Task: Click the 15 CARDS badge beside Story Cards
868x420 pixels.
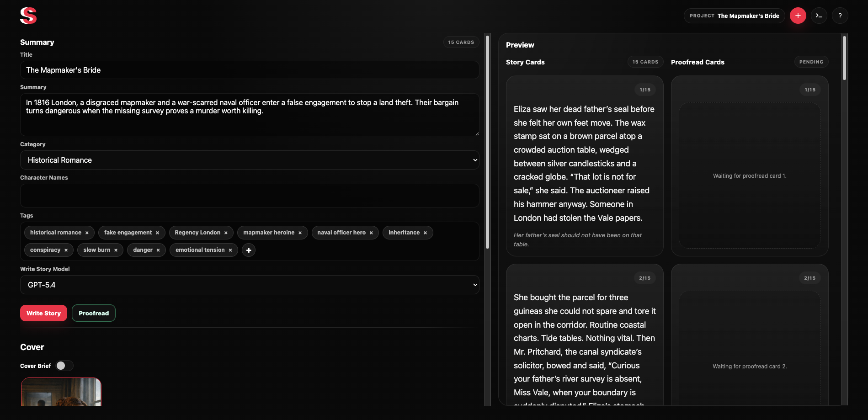Action: click(x=645, y=62)
